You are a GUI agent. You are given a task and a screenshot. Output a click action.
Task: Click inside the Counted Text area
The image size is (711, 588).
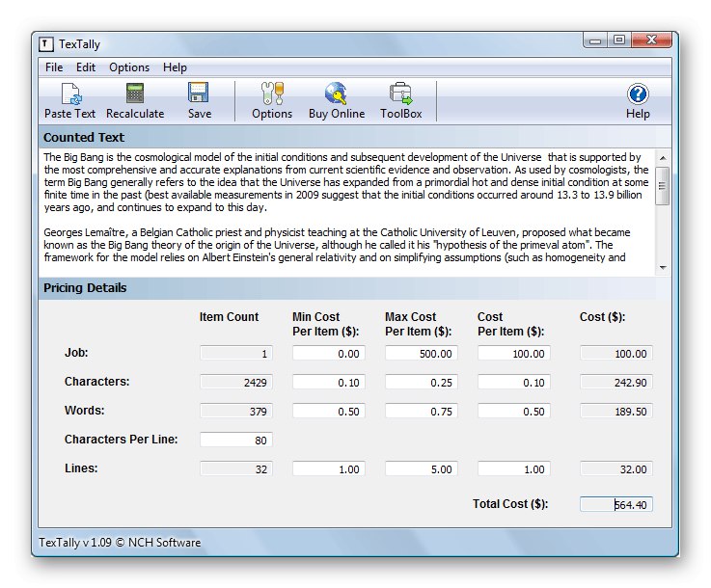click(347, 211)
